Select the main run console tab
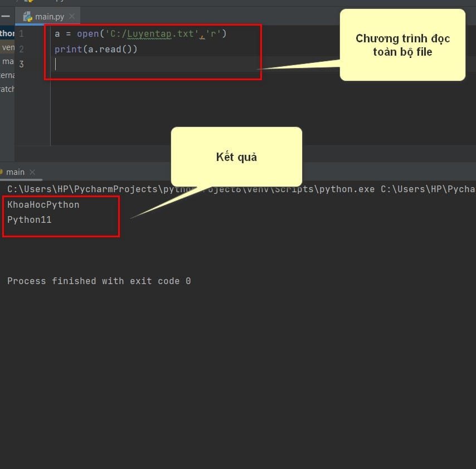Screen dimensions: 476x469 15,172
